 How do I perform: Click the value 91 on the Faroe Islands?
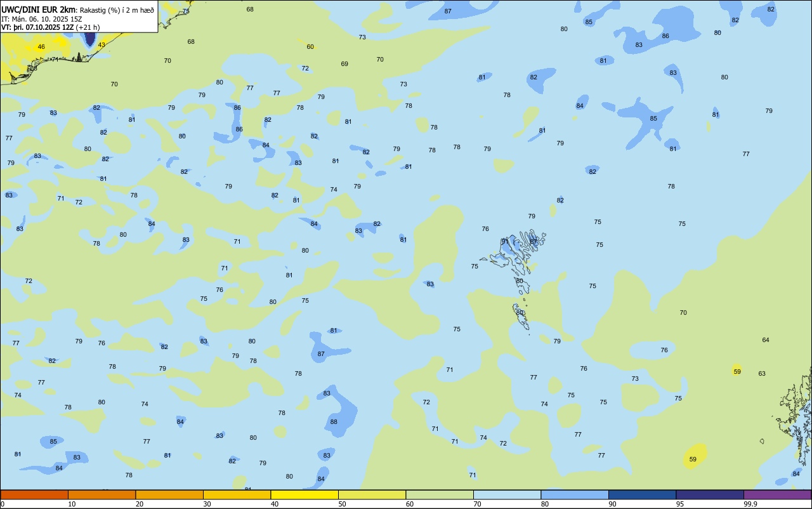coord(505,241)
